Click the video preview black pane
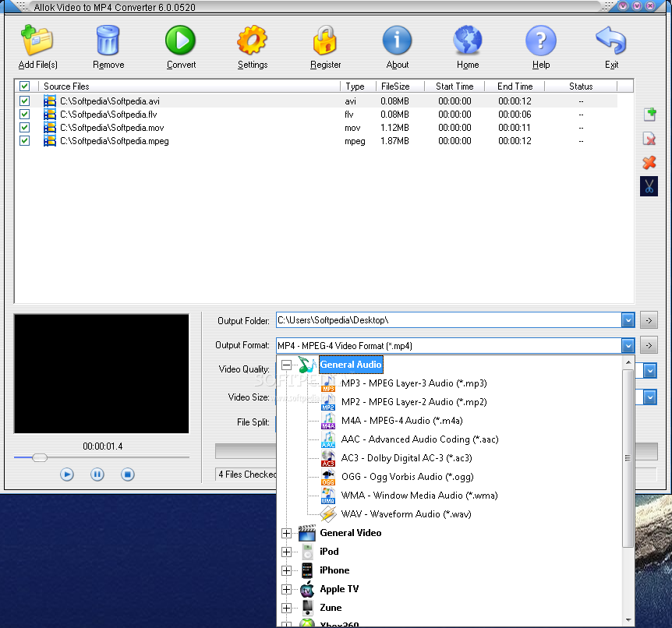 (x=101, y=373)
